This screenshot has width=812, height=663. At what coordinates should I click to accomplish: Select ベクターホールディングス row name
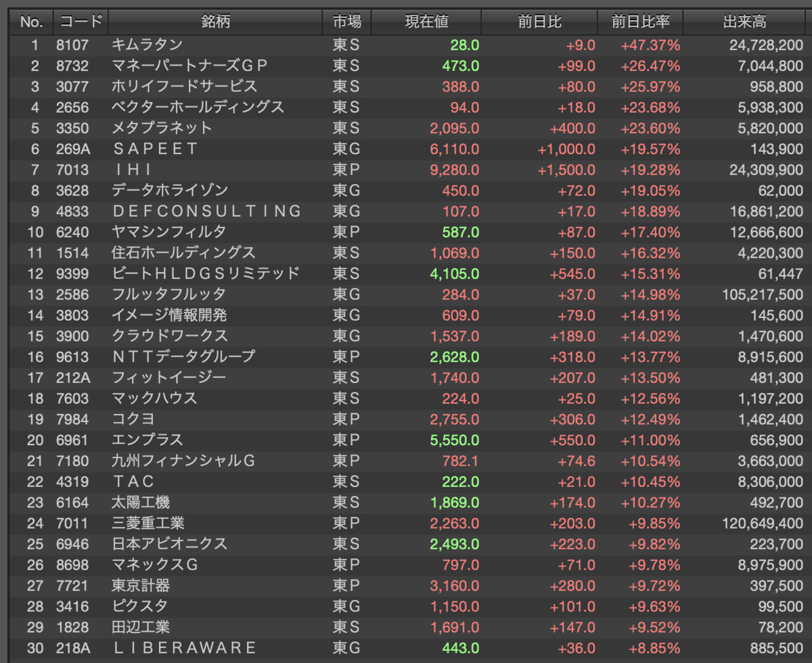pyautogui.click(x=198, y=108)
